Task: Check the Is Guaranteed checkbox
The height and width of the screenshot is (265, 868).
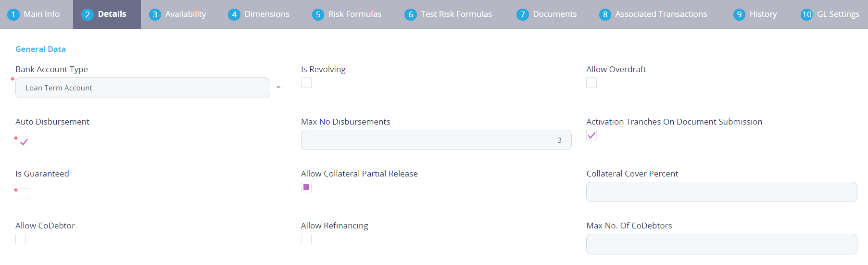Action: coord(24,194)
